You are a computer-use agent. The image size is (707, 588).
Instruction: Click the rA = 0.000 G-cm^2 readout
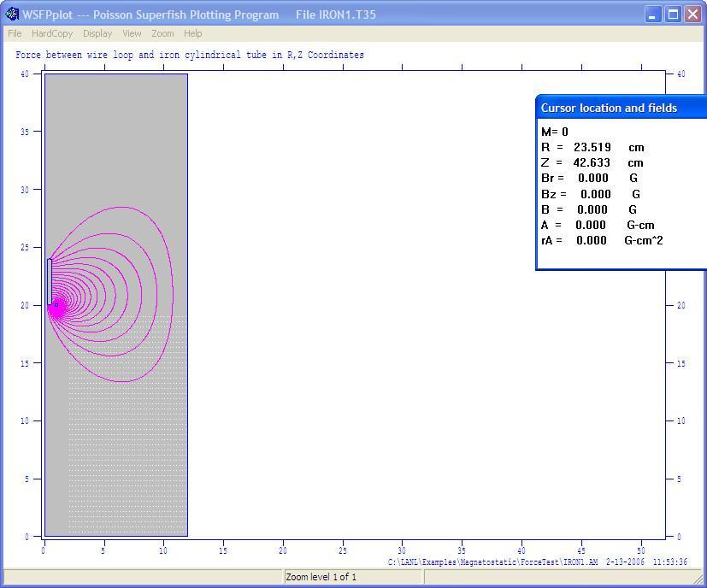coord(603,241)
